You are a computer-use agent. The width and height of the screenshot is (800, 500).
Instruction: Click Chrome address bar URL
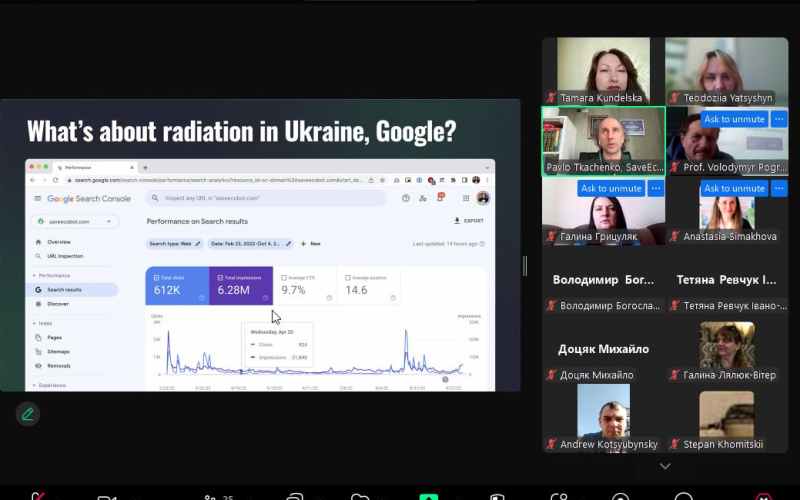coord(218,180)
